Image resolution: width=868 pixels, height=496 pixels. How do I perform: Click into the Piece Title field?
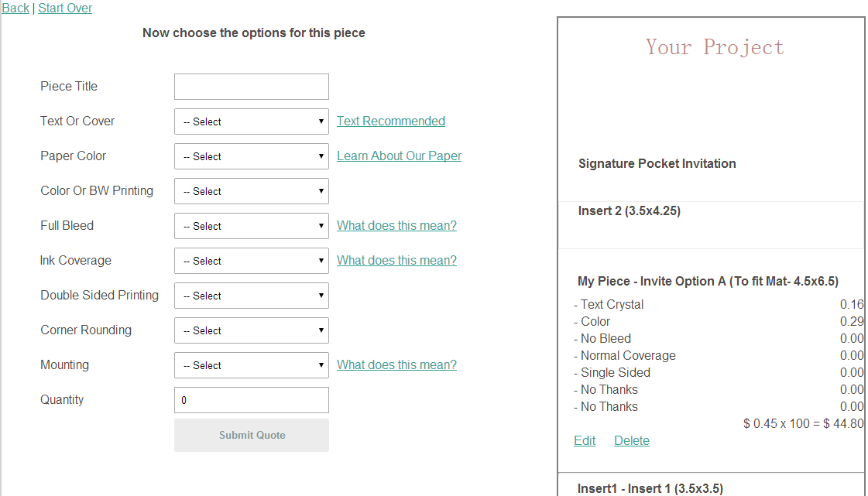(x=251, y=87)
